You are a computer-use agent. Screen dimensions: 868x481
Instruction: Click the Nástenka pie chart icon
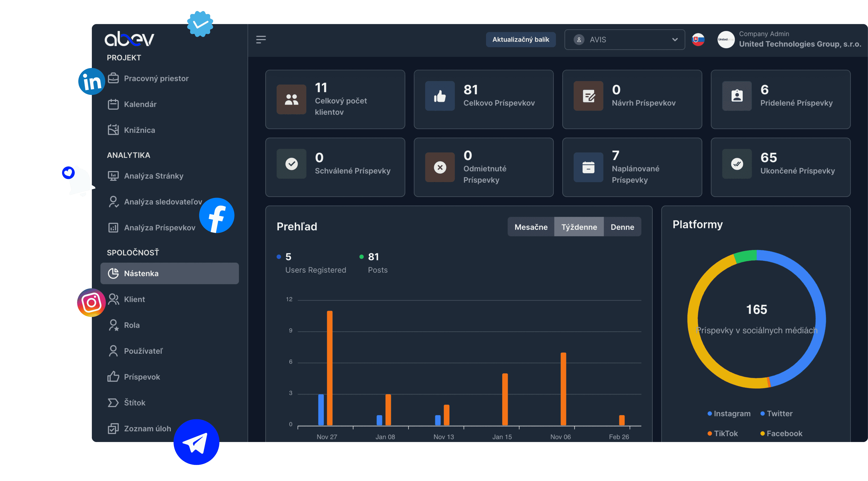(x=113, y=274)
